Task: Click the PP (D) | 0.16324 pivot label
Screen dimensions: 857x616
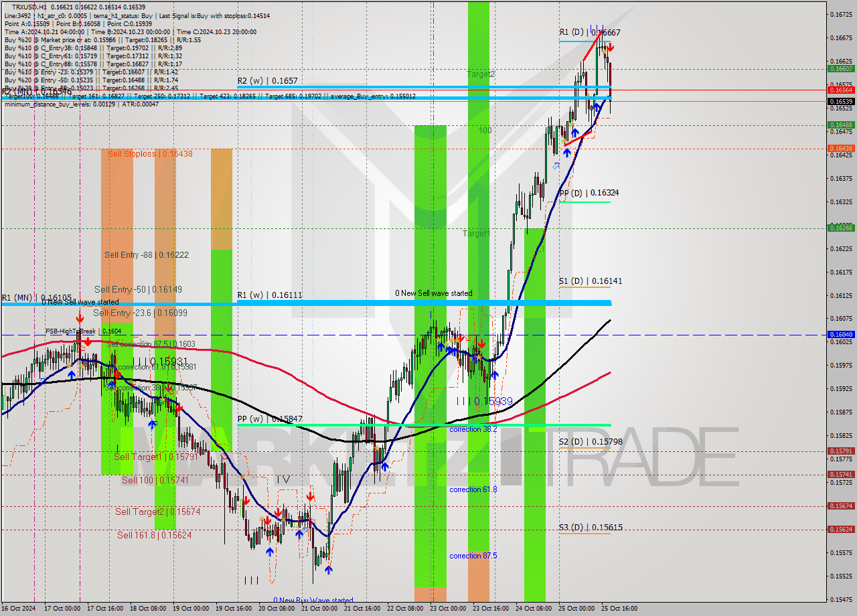Action: coord(589,193)
